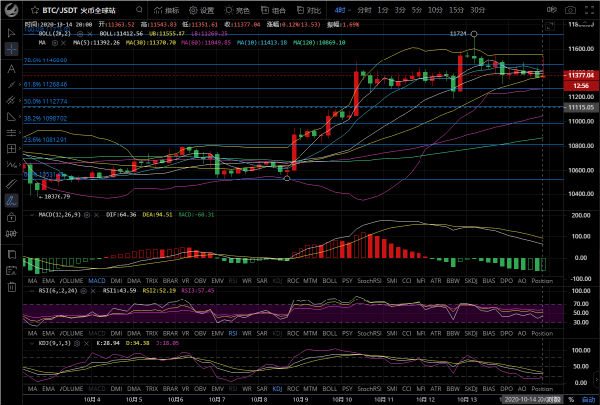Image resolution: width=600 pixels, height=405 pixels.
Task: Take a chart screenshot with camera icon
Action: click(570, 10)
